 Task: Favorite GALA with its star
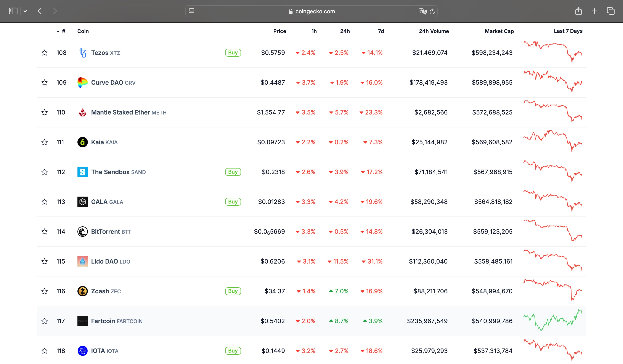tap(45, 202)
